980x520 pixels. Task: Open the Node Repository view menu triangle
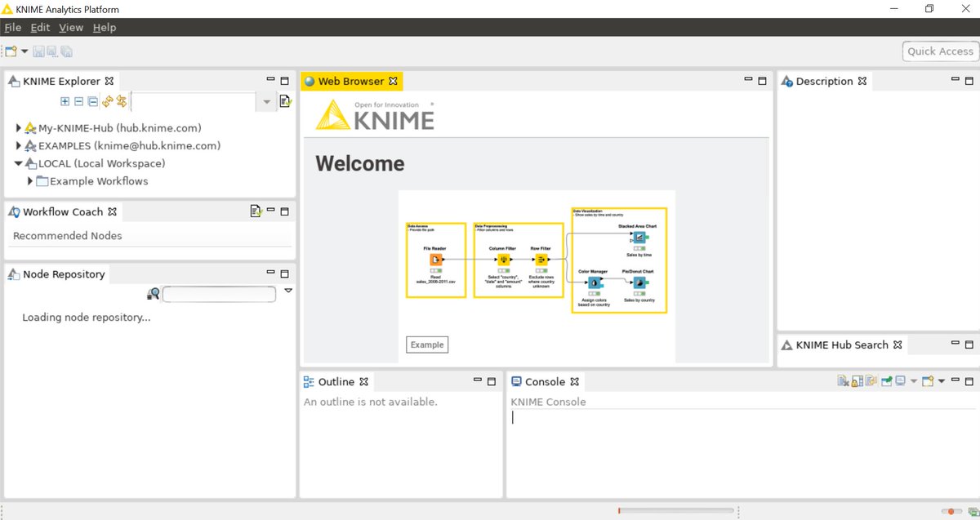coord(288,291)
